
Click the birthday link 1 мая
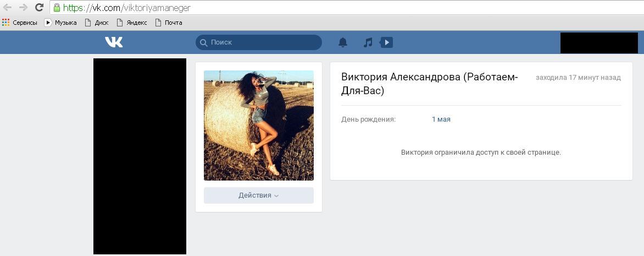click(x=441, y=119)
